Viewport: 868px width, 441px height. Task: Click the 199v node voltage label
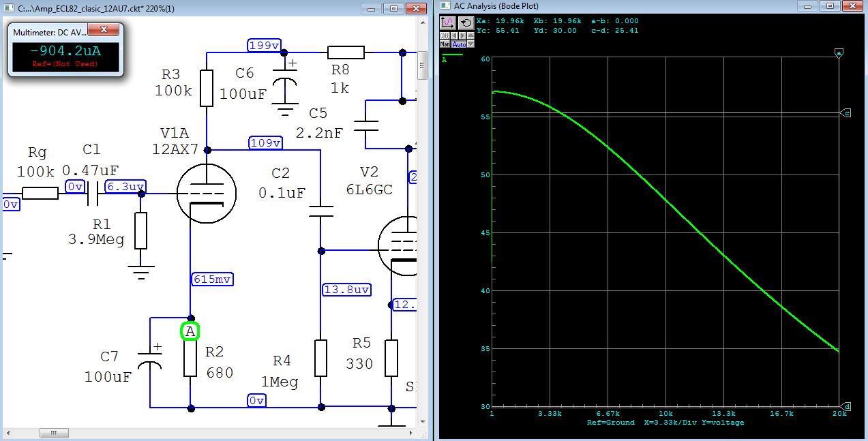coord(264,46)
